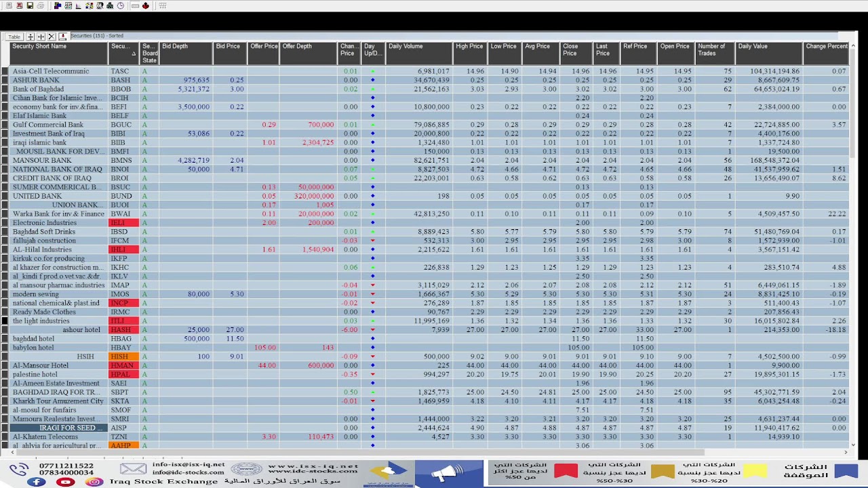Select the red IELI ticker cell
868x488 pixels.
124,222
